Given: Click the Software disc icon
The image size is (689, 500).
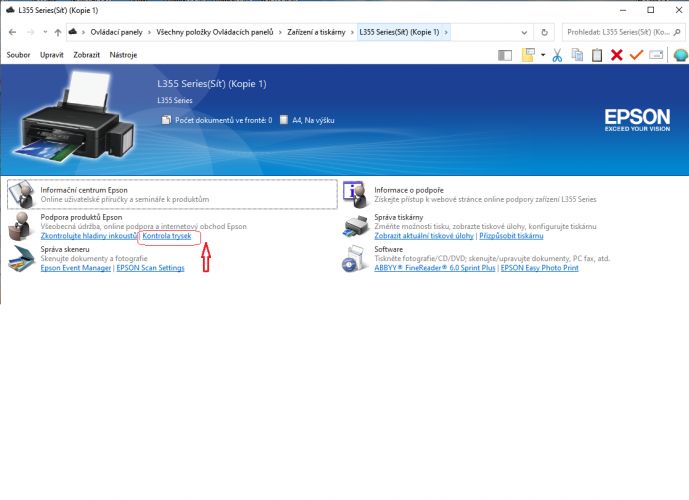Looking at the screenshot, I should click(355, 258).
